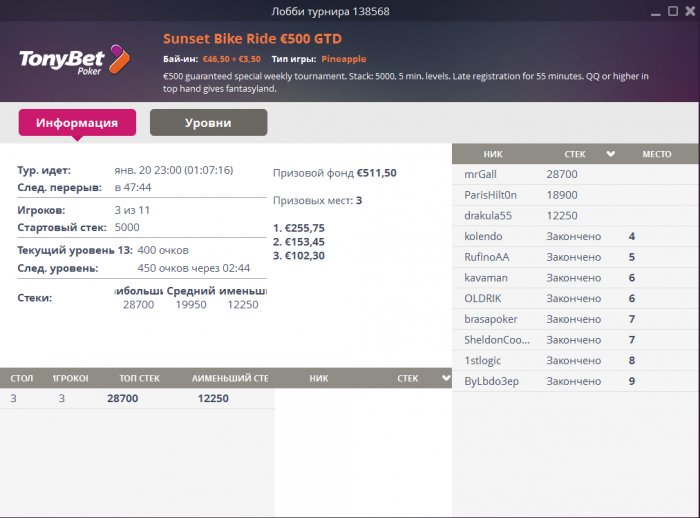Click the tournament title Sunset Bike Ride €500 GTD
The height and width of the screenshot is (518, 700).
[x=252, y=39]
